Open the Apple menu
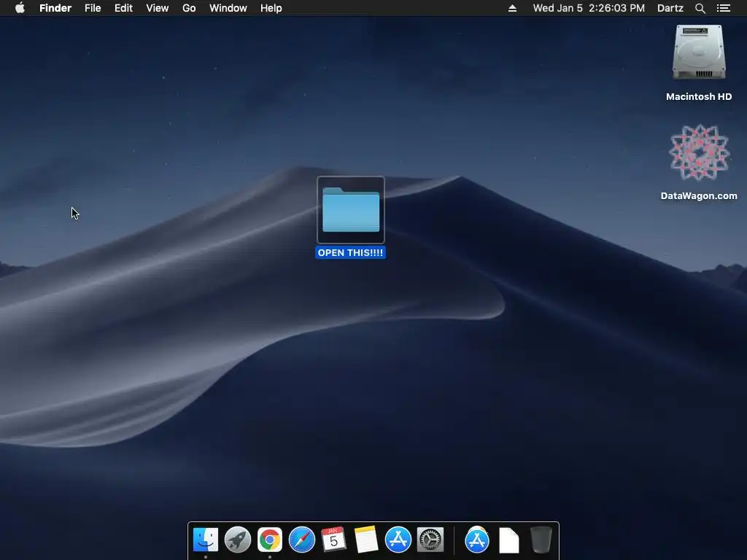The image size is (747, 560). coord(20,8)
